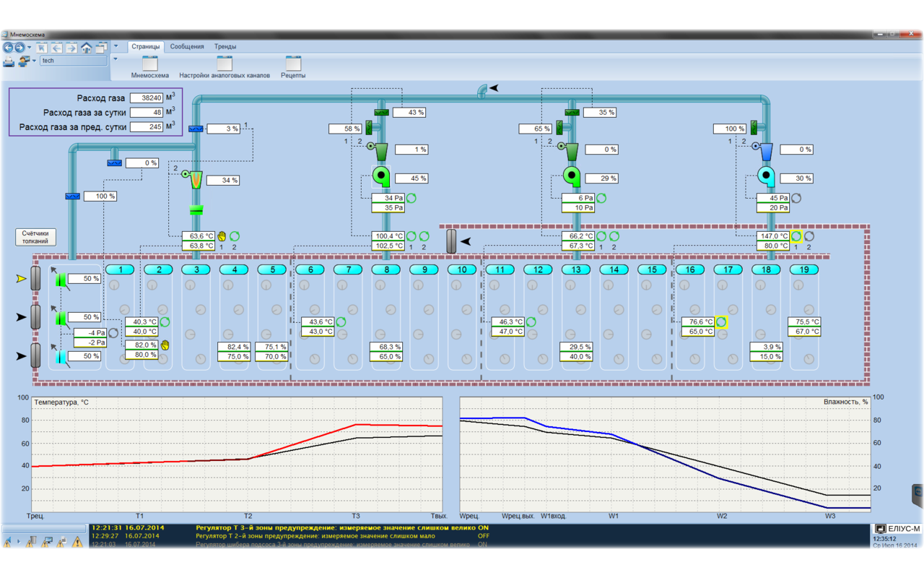Screen dimensions: 924x578
Task: Click the printer icon
Action: pos(9,61)
